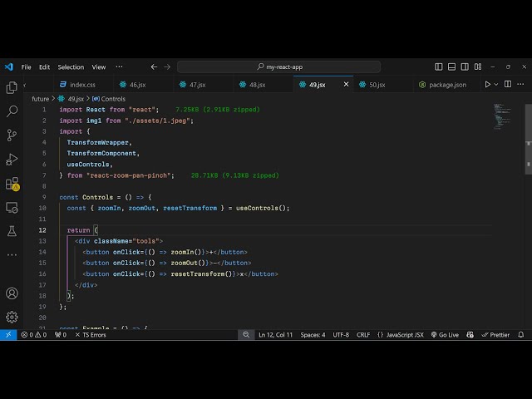Open the Selection menu
Image resolution: width=532 pixels, height=399 pixels.
click(71, 67)
